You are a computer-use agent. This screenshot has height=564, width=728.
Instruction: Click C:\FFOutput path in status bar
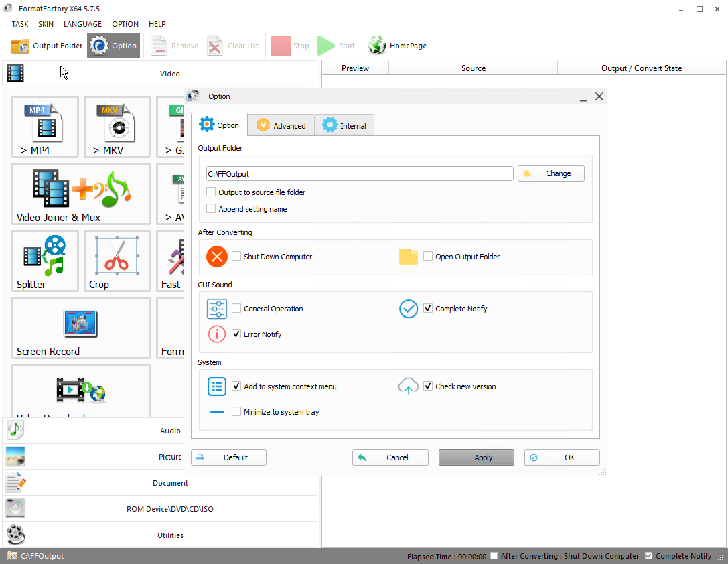[x=42, y=556]
